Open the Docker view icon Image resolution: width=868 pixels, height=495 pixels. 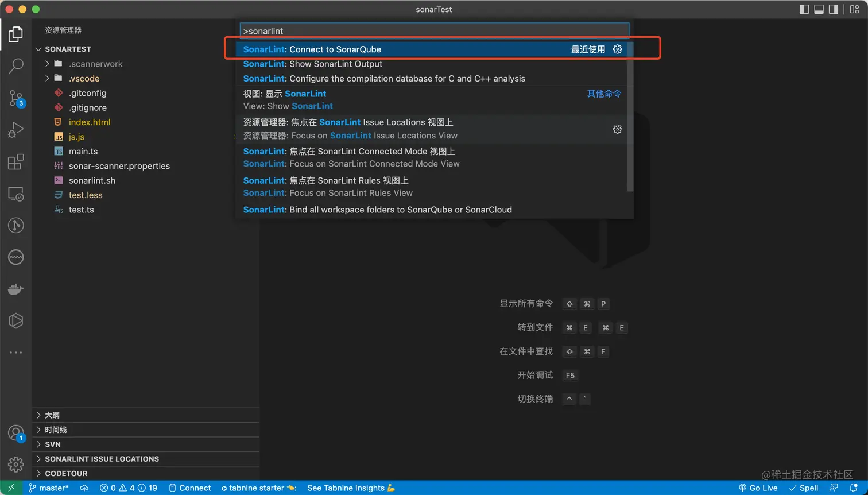pyautogui.click(x=15, y=289)
